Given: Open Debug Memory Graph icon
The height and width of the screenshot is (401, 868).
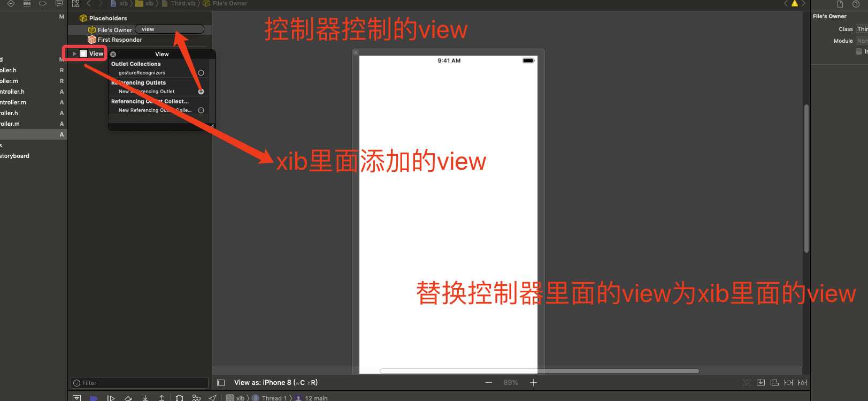Looking at the screenshot, I should coord(196,398).
